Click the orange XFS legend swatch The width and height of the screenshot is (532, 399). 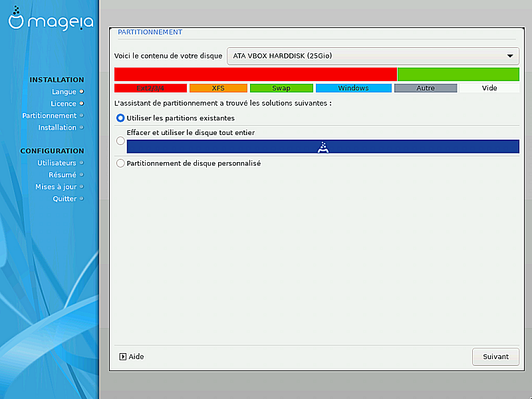coord(218,88)
